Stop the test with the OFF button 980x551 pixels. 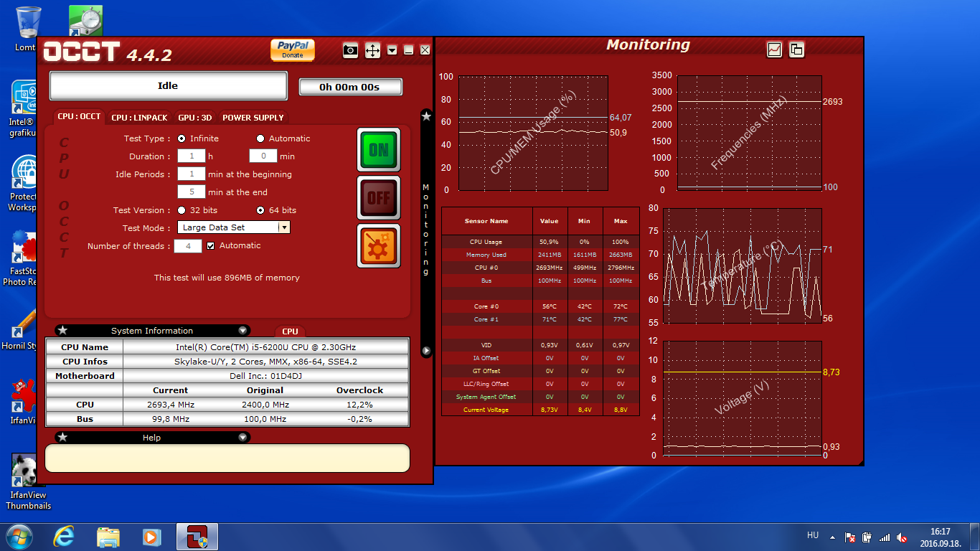tap(378, 197)
